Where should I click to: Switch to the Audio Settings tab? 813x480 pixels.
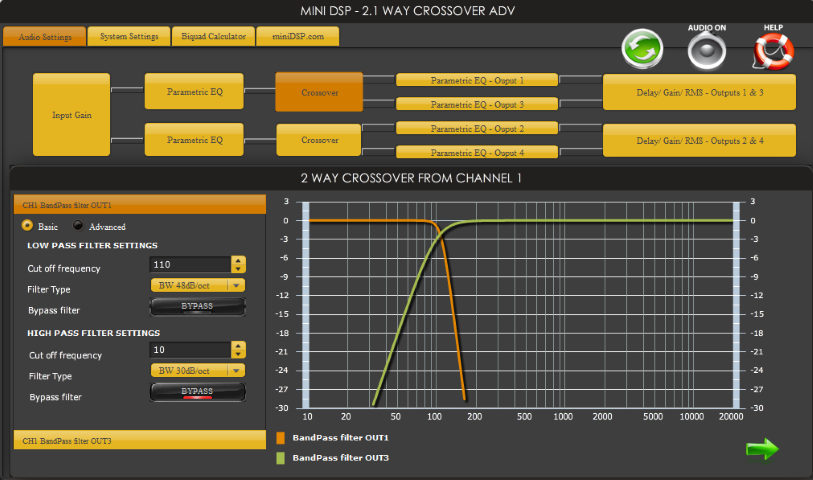(x=45, y=36)
